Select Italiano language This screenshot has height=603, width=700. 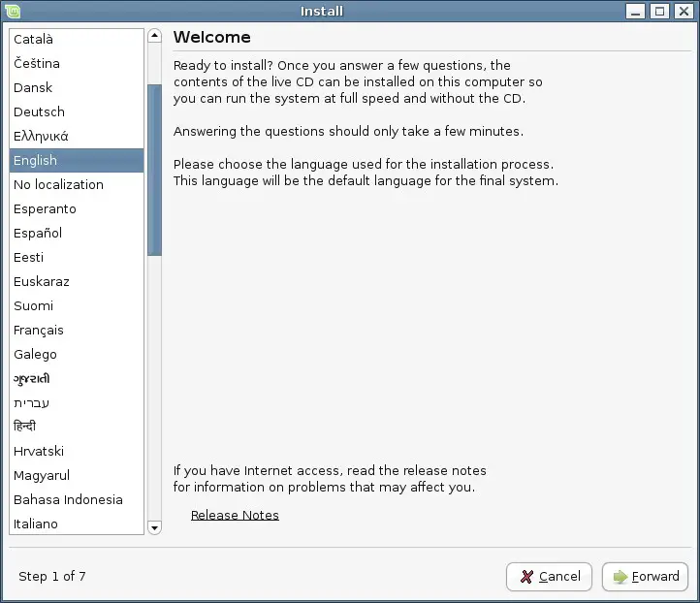[77, 524]
